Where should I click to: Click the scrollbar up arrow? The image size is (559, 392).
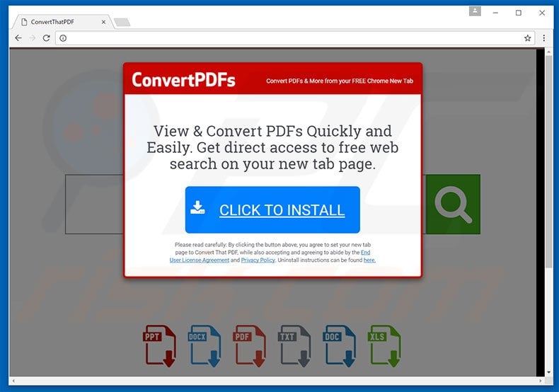click(x=549, y=52)
